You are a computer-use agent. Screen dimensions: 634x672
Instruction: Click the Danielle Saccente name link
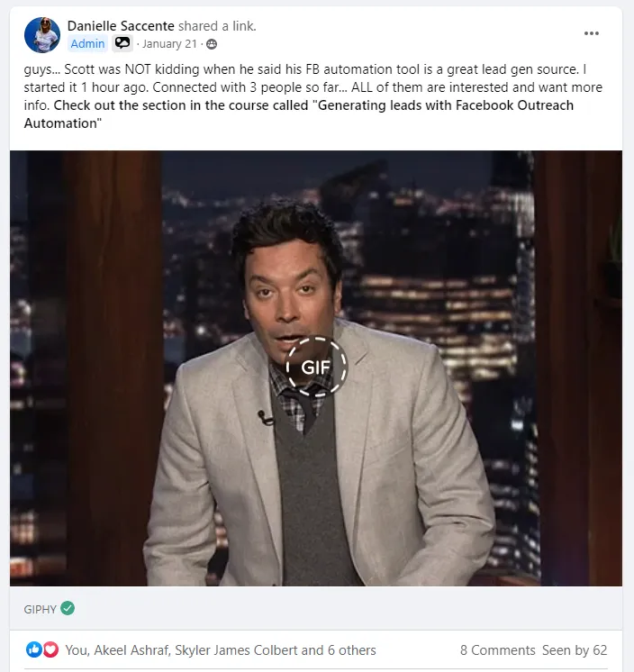pos(121,26)
